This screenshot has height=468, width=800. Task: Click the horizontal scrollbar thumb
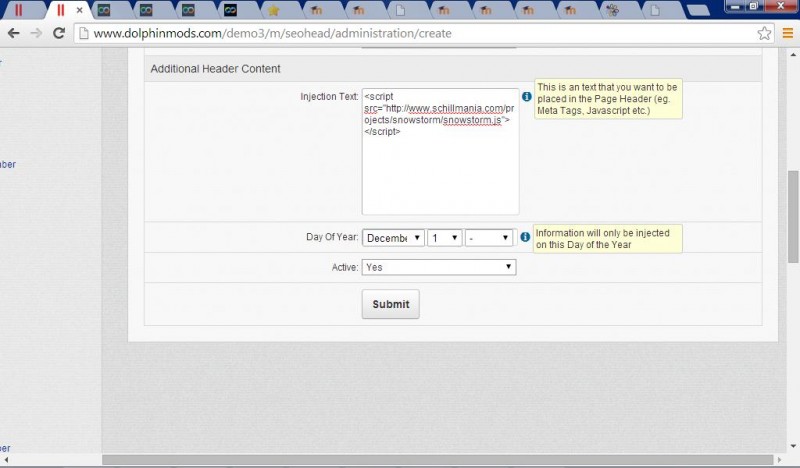438,460
